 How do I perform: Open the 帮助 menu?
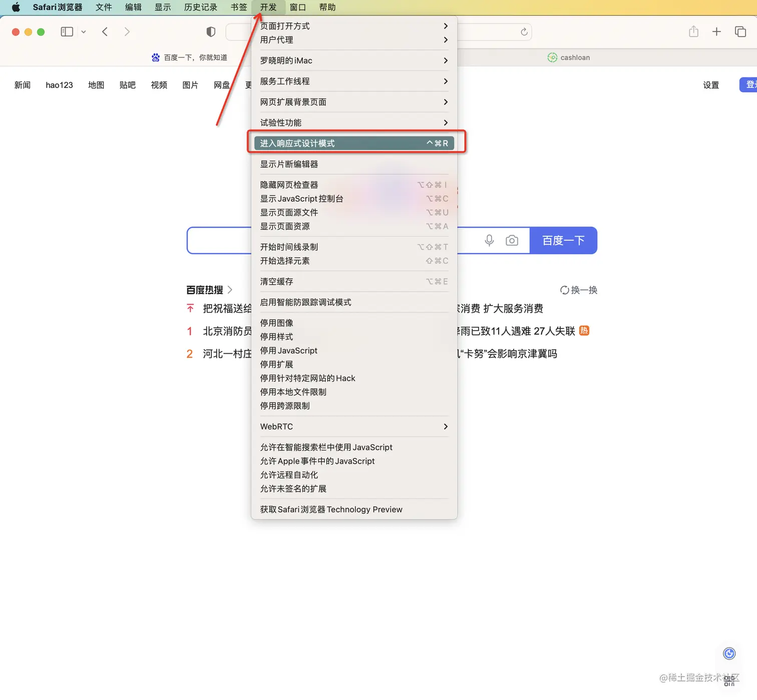coord(327,7)
